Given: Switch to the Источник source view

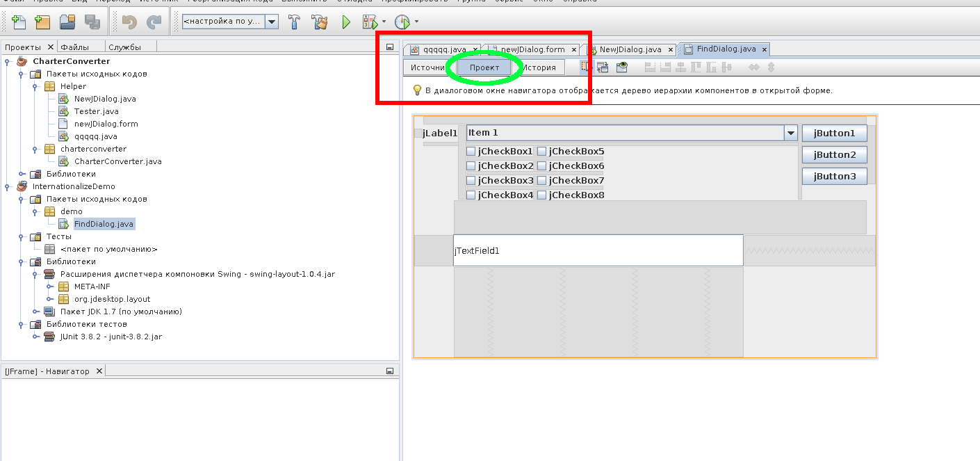Looking at the screenshot, I should pos(428,67).
